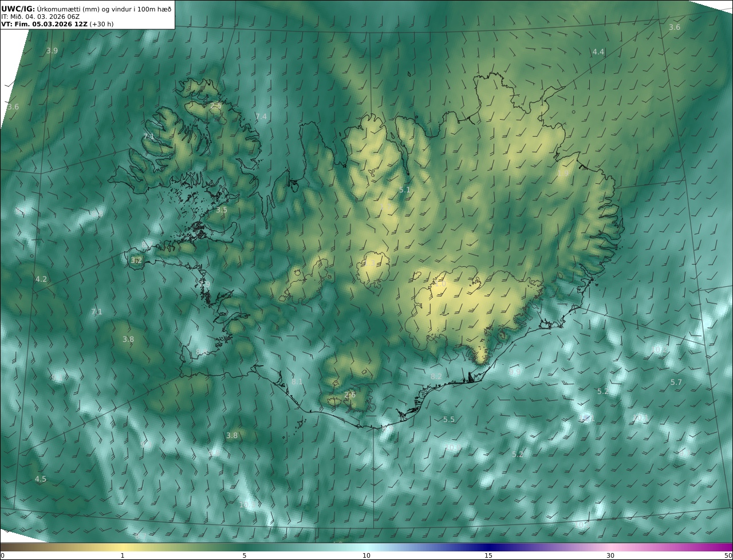Click the '5.5' value label on map
Viewport: 733px width, 560px height.
(449, 420)
